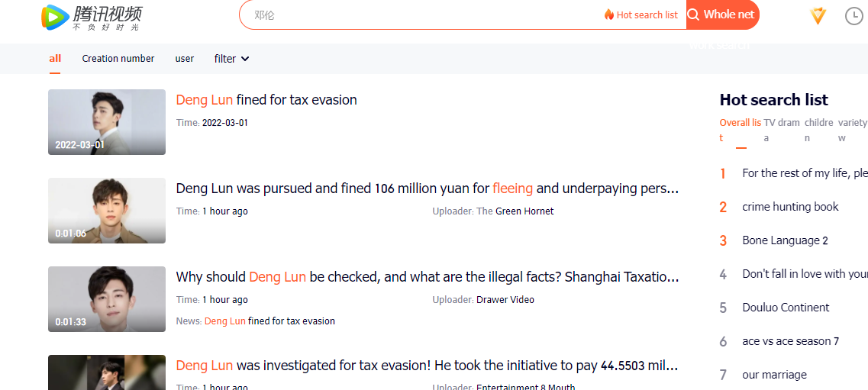Open watch history clock icon

(854, 16)
